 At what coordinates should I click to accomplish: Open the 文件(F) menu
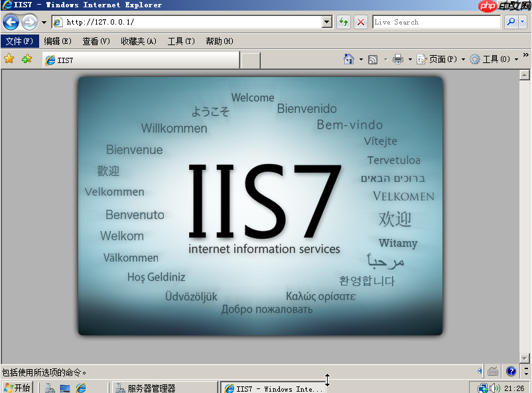(x=18, y=40)
